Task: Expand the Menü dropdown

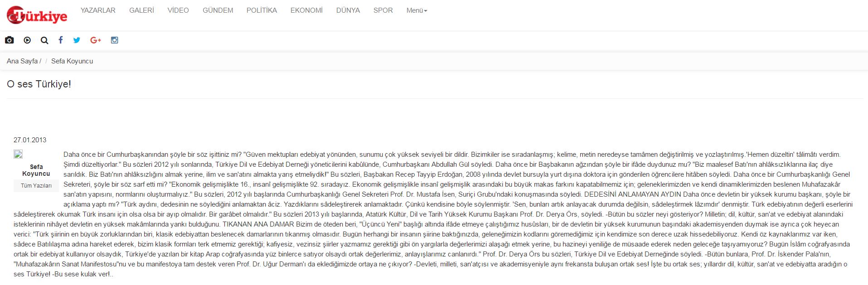Action: (x=417, y=10)
